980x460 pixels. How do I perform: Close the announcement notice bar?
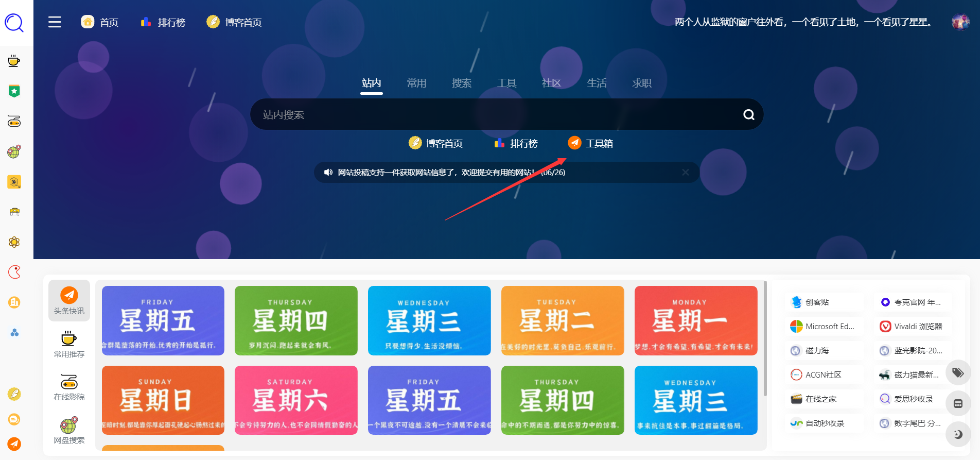click(x=686, y=172)
